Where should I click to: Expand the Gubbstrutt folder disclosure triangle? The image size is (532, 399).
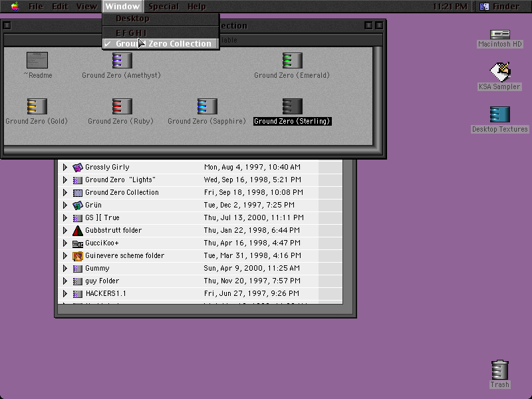pyautogui.click(x=65, y=230)
